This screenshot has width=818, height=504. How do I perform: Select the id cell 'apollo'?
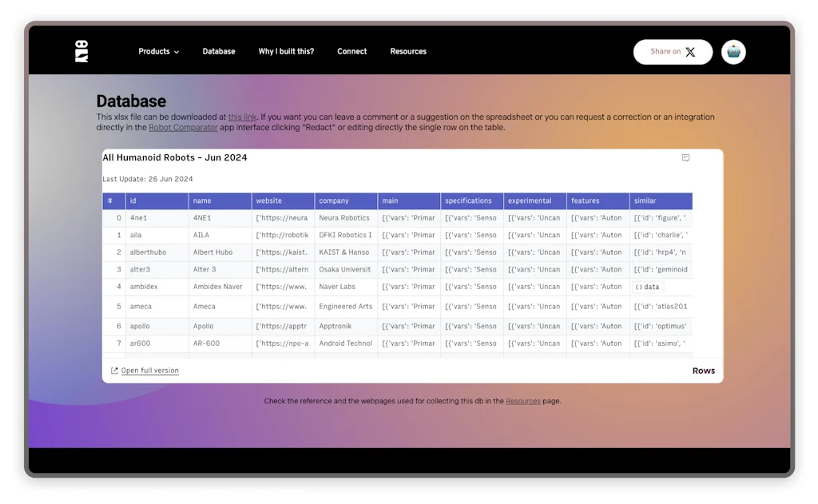tap(157, 327)
